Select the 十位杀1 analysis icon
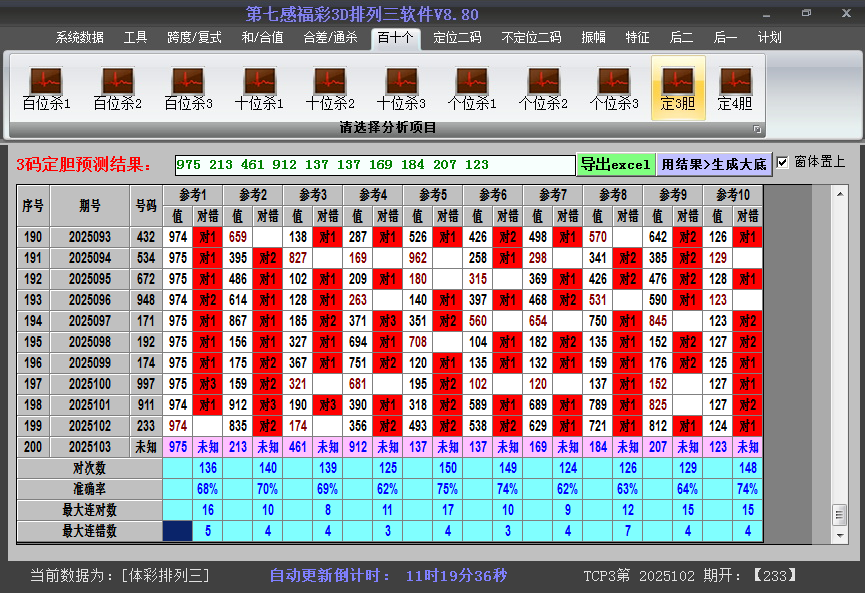 (x=259, y=88)
